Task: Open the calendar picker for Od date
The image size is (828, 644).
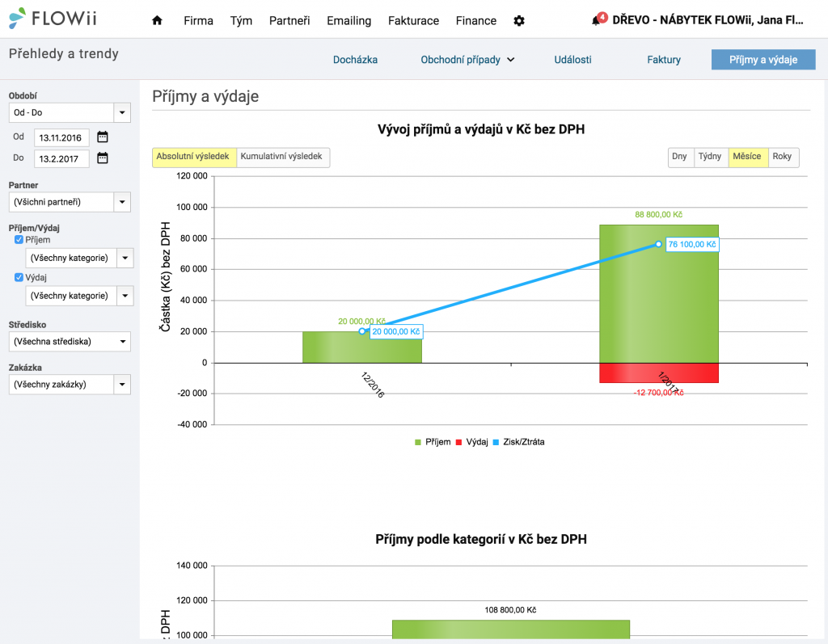Action: point(103,137)
